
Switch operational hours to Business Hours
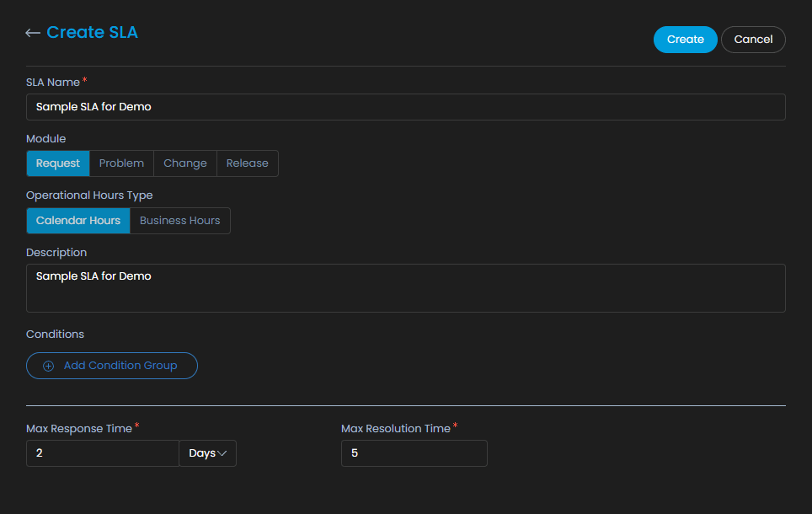tap(179, 220)
